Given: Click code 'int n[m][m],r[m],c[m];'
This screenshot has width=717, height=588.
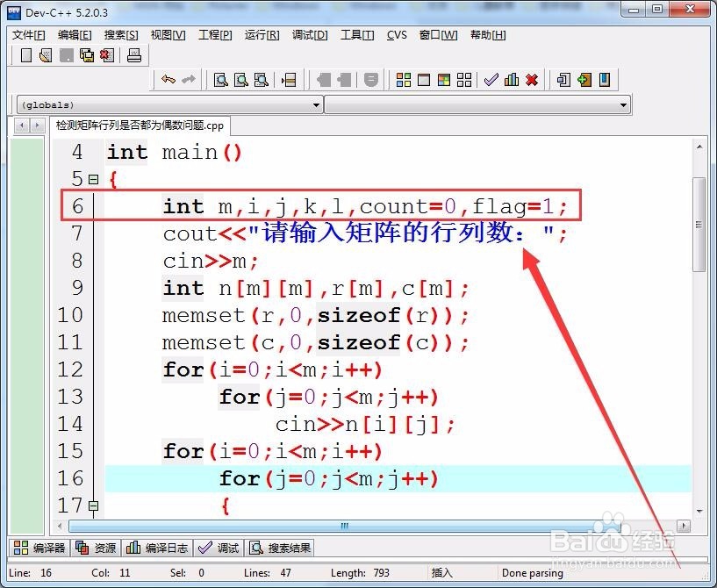Looking at the screenshot, I should click(316, 289).
